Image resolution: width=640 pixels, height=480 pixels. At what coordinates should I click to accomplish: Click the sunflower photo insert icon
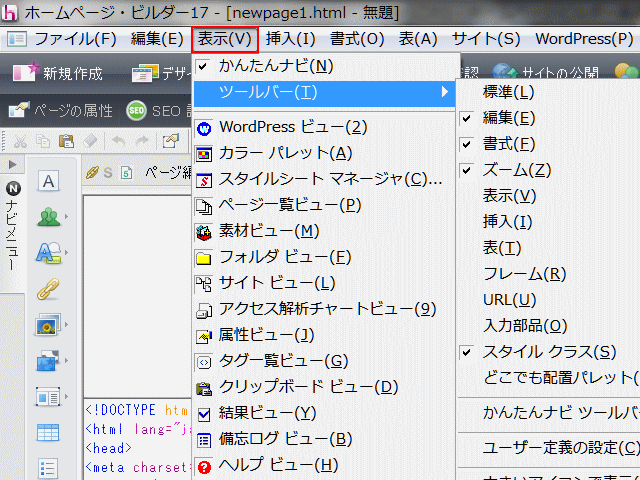48,324
